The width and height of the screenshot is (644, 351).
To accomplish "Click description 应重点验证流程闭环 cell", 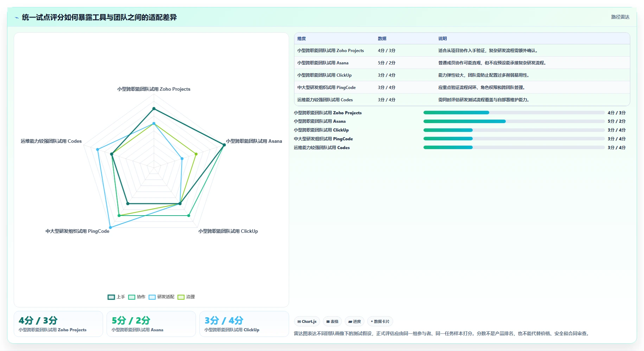I will coord(482,88).
